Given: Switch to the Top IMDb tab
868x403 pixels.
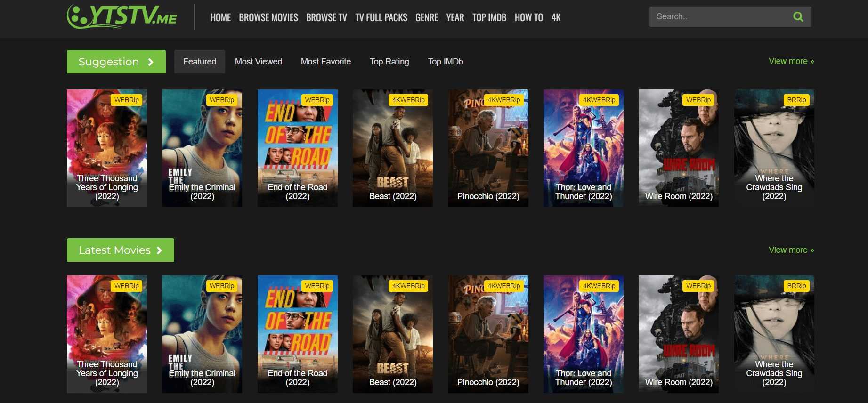Looking at the screenshot, I should click(x=445, y=62).
